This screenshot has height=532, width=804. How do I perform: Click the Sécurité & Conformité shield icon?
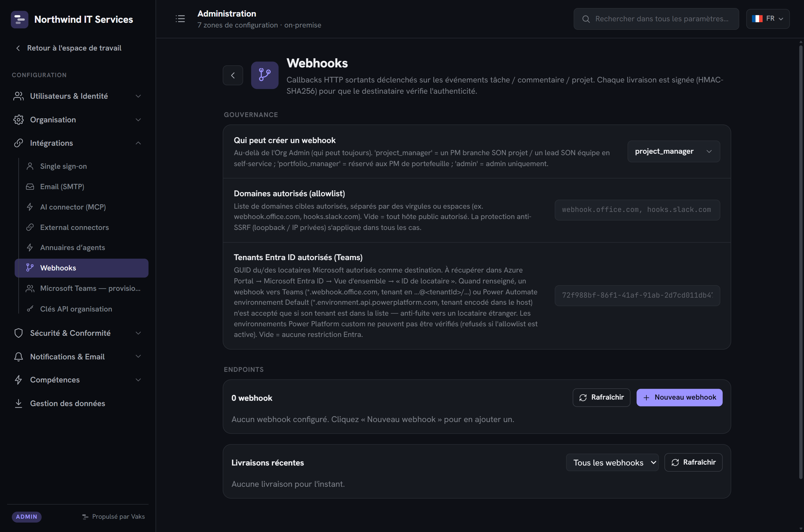[19, 333]
